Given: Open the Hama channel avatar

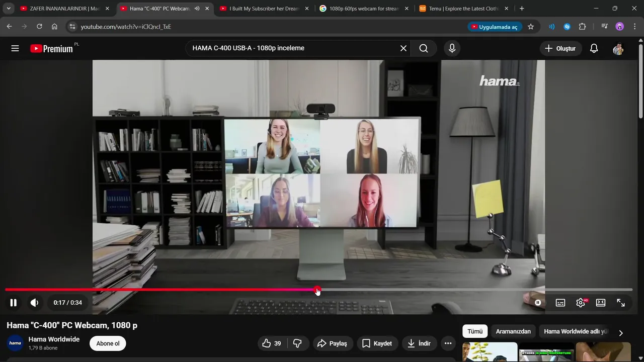Looking at the screenshot, I should coord(15,343).
